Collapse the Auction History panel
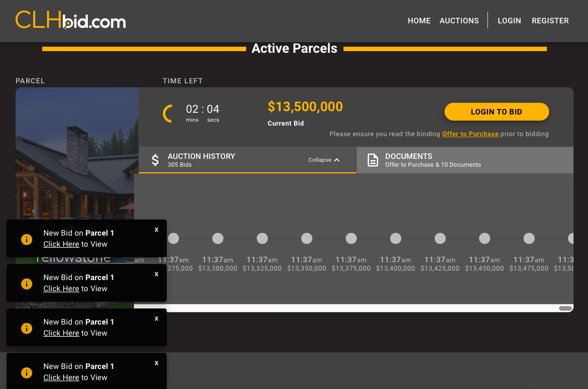Image resolution: width=588 pixels, height=389 pixels. click(x=324, y=160)
